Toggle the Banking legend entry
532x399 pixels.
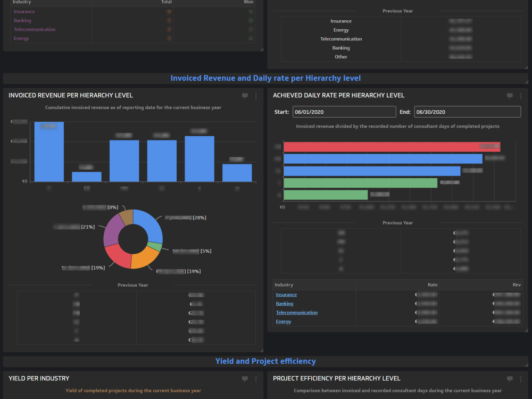(22, 20)
